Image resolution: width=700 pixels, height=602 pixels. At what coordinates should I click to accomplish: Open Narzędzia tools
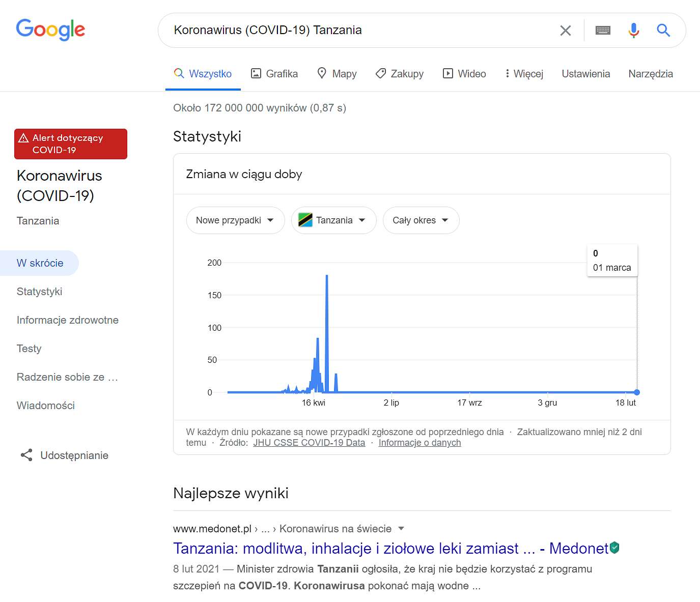(651, 74)
